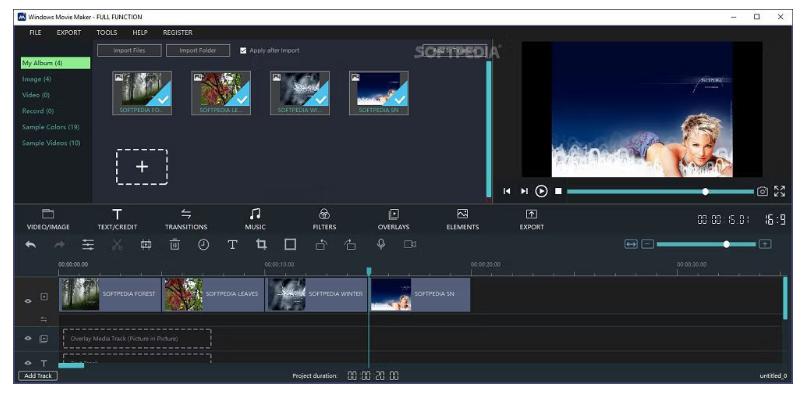
Task: Click the dashed plus add-media box
Action: (142, 167)
